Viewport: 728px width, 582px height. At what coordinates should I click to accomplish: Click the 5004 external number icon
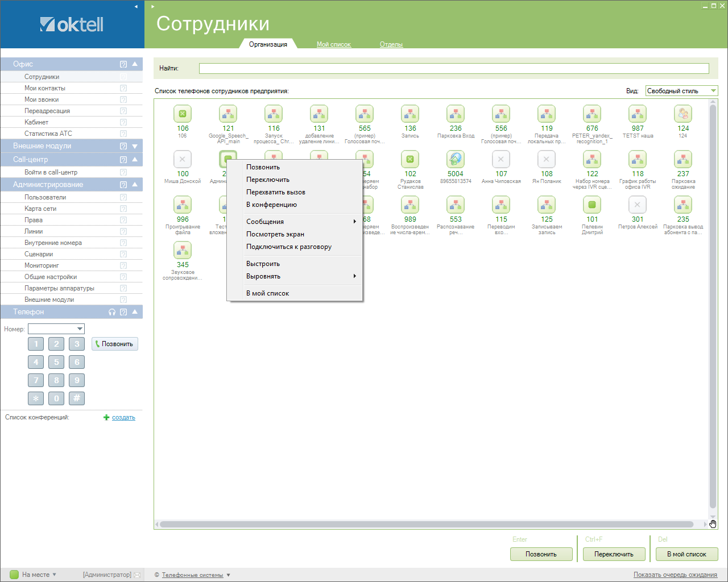coord(456,160)
